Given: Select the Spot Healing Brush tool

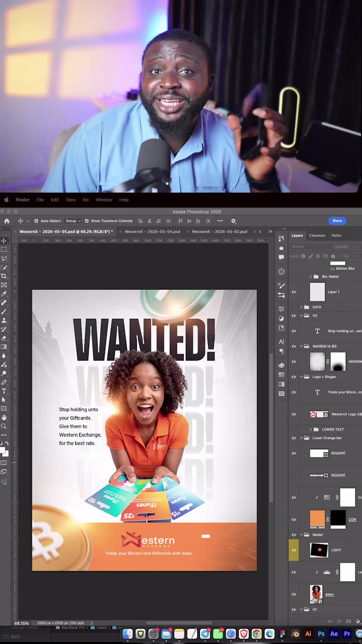Looking at the screenshot, I should point(4,303).
